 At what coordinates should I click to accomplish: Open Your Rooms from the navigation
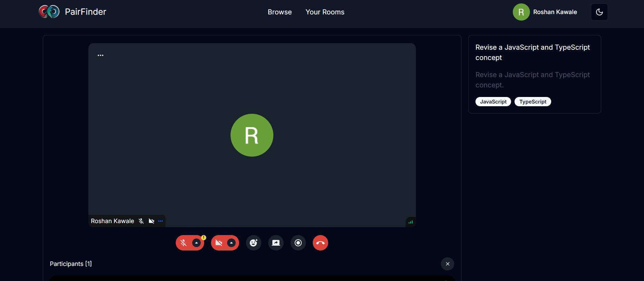(325, 12)
